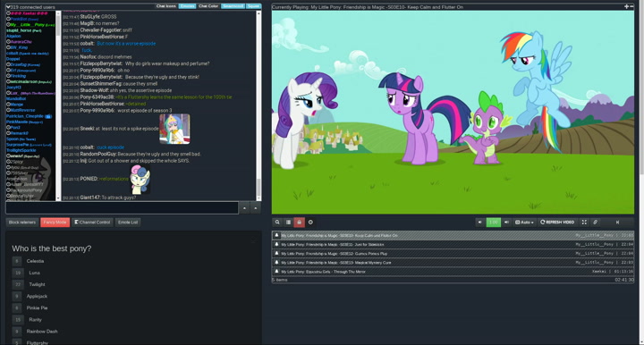This screenshot has width=644, height=345.
Task: Select playlist item S03E10 Keep Calm and Flutter On
Action: 453,235
